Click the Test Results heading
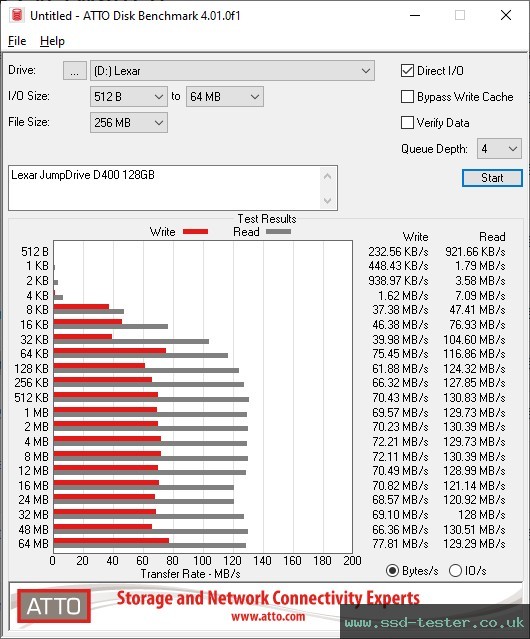Viewport: 530px width, 639px height. coord(267,219)
